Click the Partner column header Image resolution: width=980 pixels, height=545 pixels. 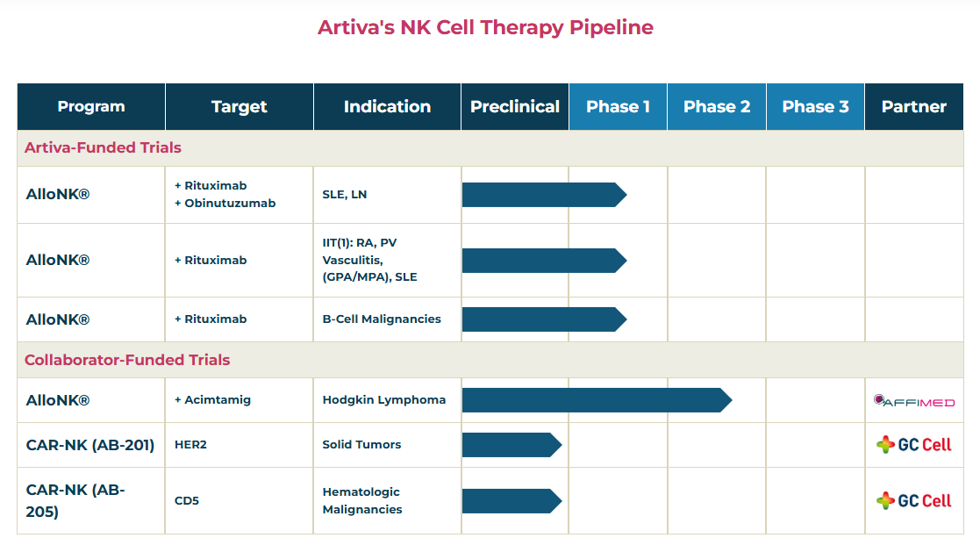[x=913, y=107]
